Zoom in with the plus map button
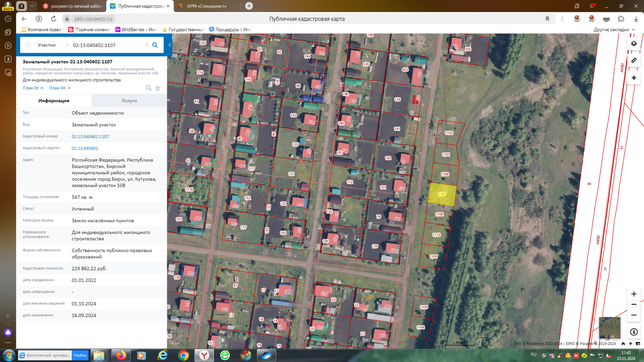The image size is (644, 362). click(634, 294)
